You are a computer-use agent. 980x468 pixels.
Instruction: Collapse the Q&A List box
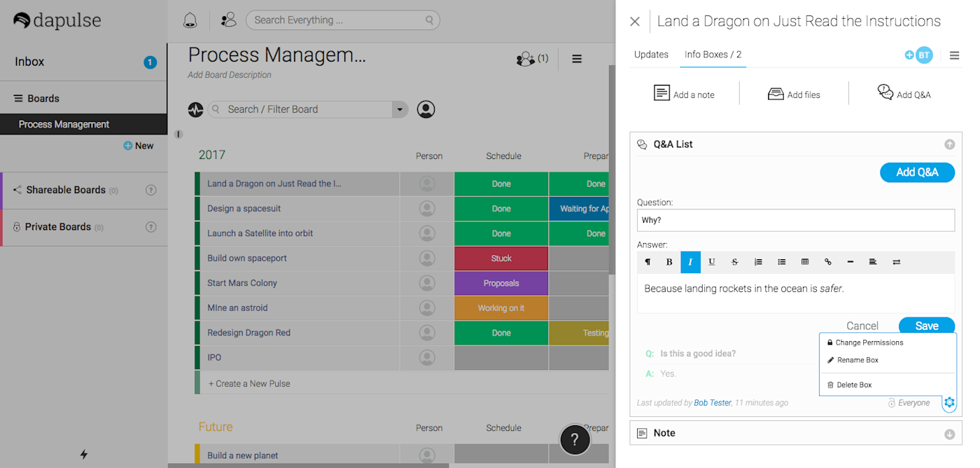click(949, 144)
